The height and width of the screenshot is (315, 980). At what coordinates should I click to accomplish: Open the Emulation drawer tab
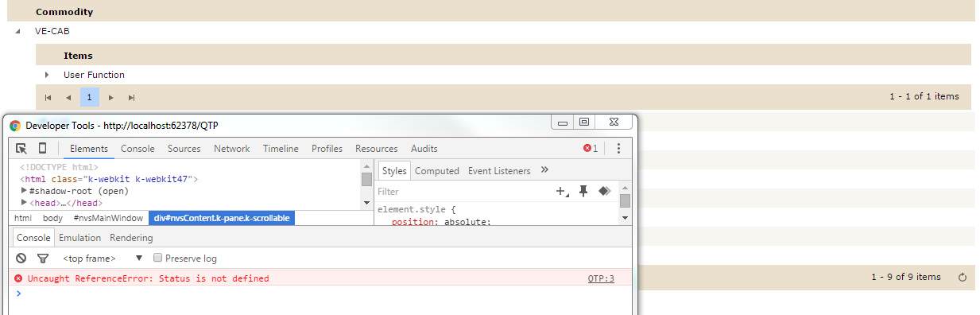pyautogui.click(x=80, y=238)
